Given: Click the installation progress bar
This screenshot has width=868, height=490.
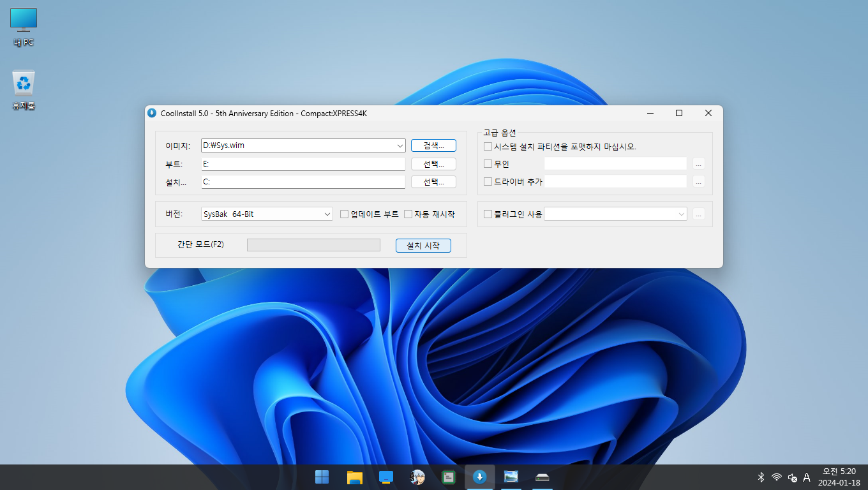Looking at the screenshot, I should click(313, 245).
